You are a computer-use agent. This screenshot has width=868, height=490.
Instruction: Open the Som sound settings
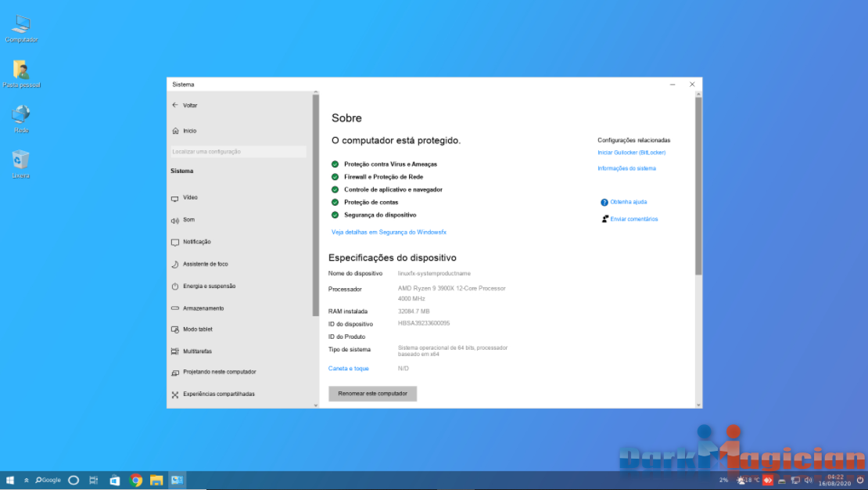point(183,220)
